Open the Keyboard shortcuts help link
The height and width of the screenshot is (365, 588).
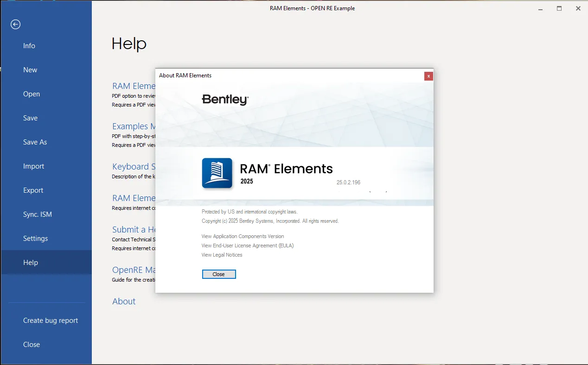134,166
